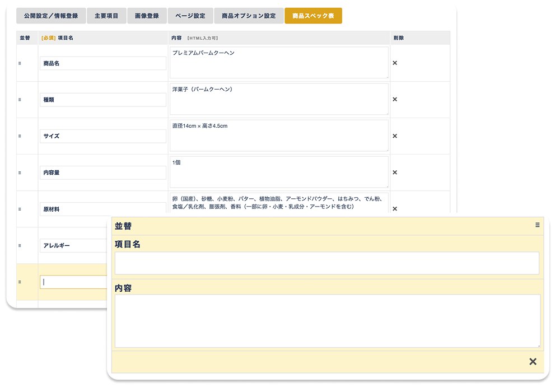
Task: Click the active 商品スペック表 tab
Action: [313, 16]
